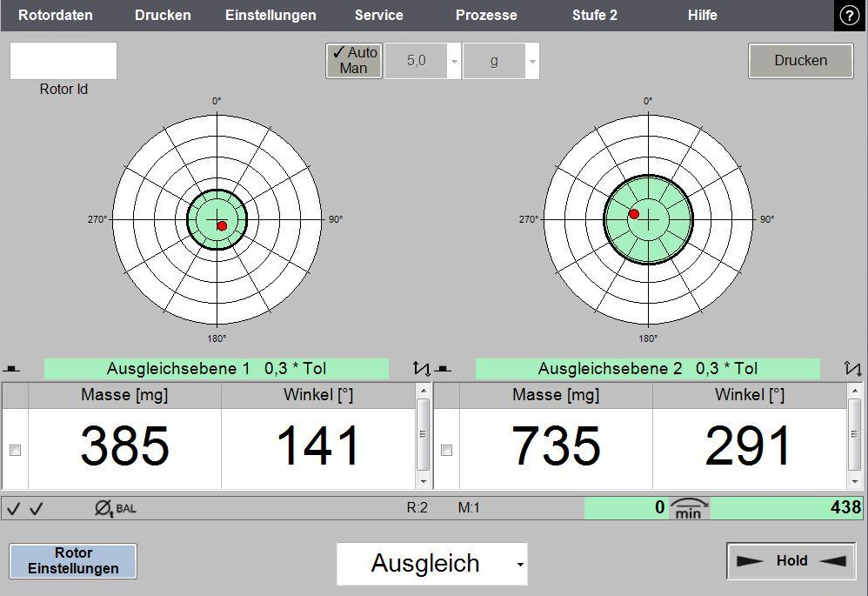
Task: Enable the checkbox beside Masse 385
Action: click(13, 450)
